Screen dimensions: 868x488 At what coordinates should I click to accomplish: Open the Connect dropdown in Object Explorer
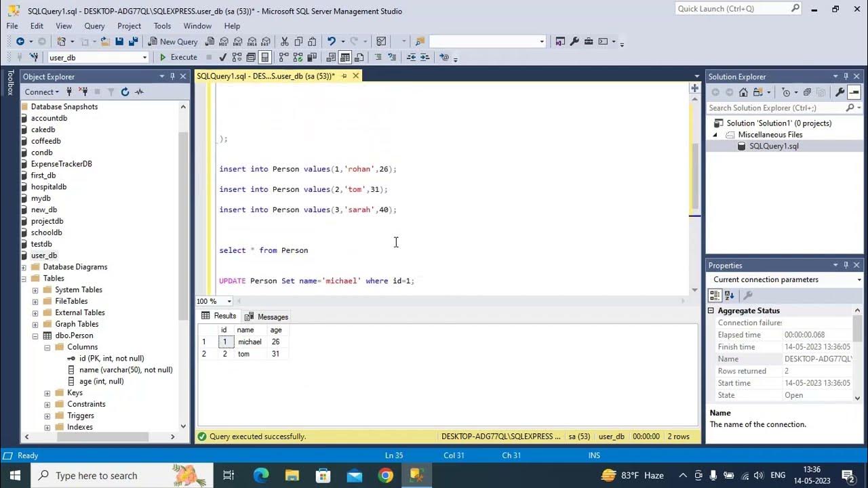coord(42,91)
